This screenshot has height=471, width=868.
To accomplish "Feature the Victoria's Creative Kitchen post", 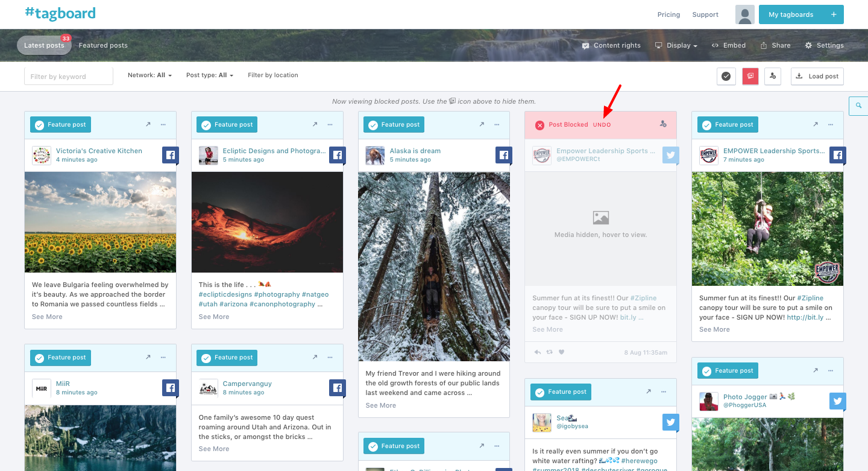I will coord(60,125).
